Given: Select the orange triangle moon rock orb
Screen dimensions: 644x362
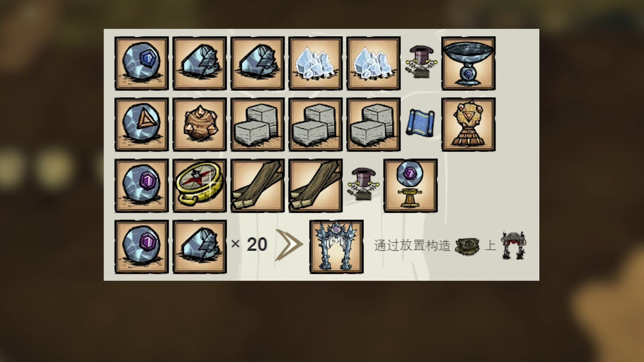Looking at the screenshot, I should 142,124.
